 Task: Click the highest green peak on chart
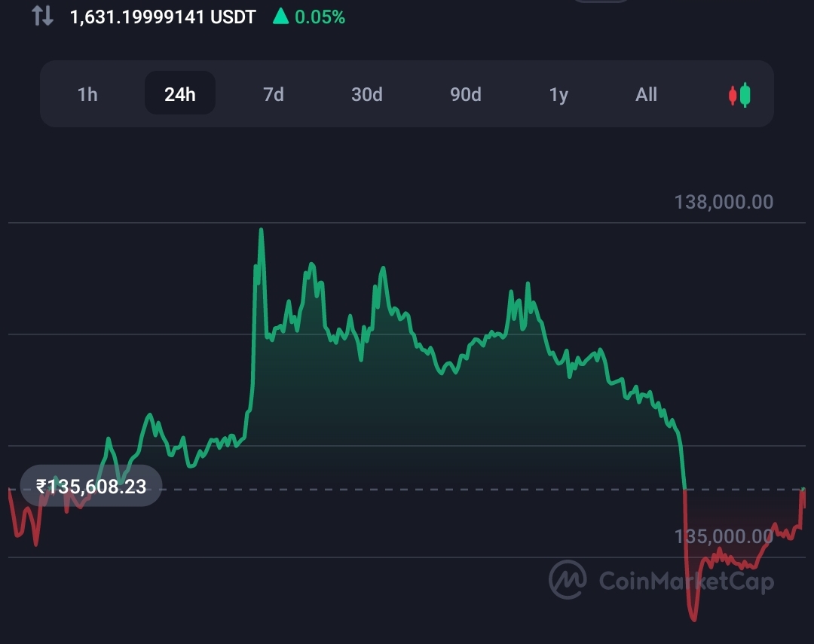(261, 230)
